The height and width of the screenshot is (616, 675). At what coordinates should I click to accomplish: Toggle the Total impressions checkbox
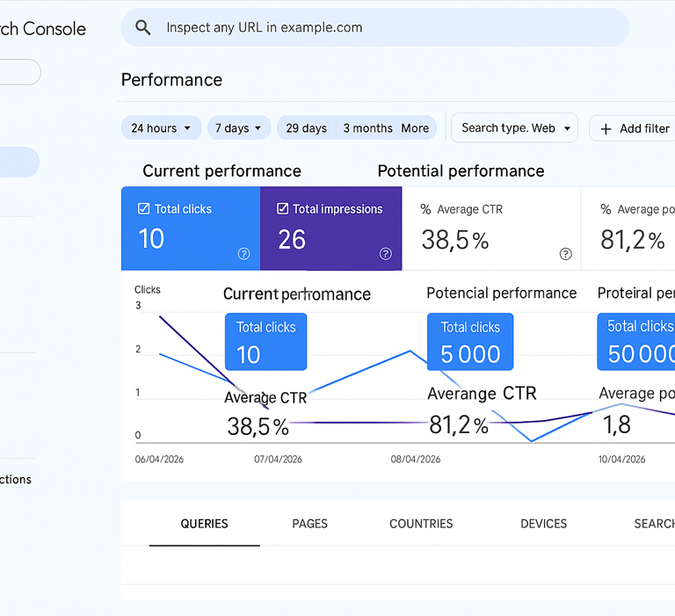pyautogui.click(x=282, y=209)
